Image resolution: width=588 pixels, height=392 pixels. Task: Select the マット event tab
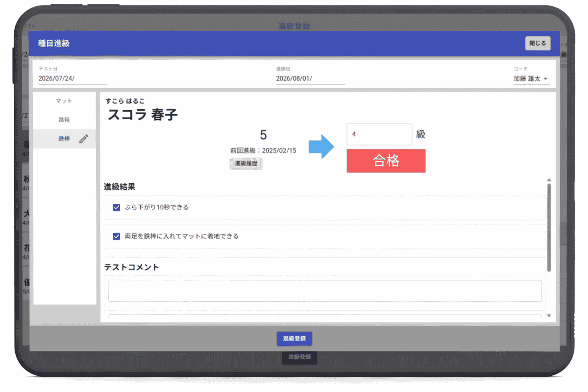coord(64,101)
